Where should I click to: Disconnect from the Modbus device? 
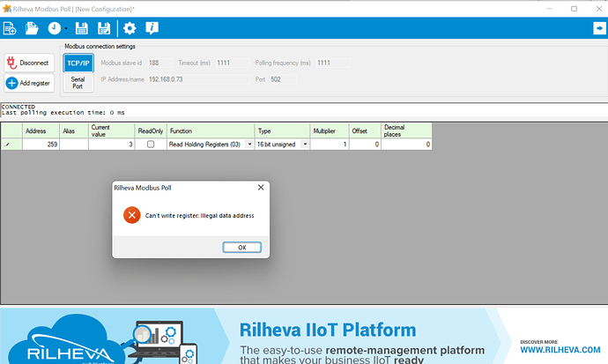(x=29, y=63)
